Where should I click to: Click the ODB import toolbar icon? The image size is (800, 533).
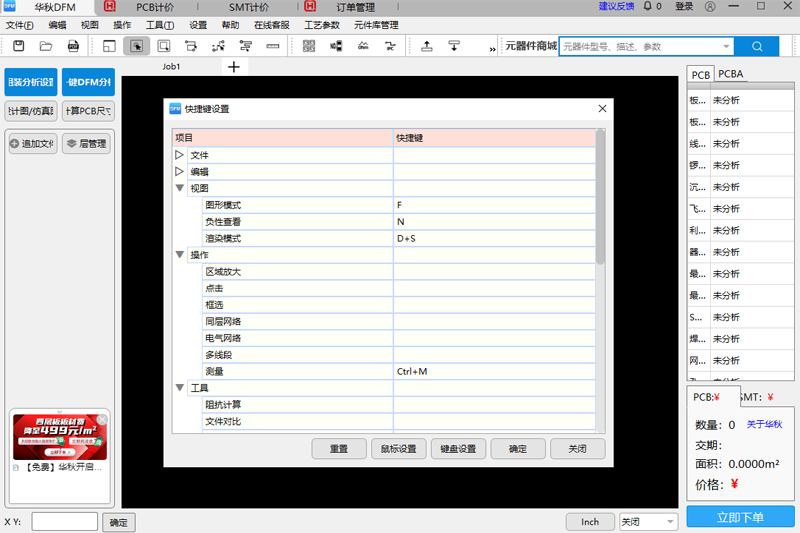tap(73, 46)
